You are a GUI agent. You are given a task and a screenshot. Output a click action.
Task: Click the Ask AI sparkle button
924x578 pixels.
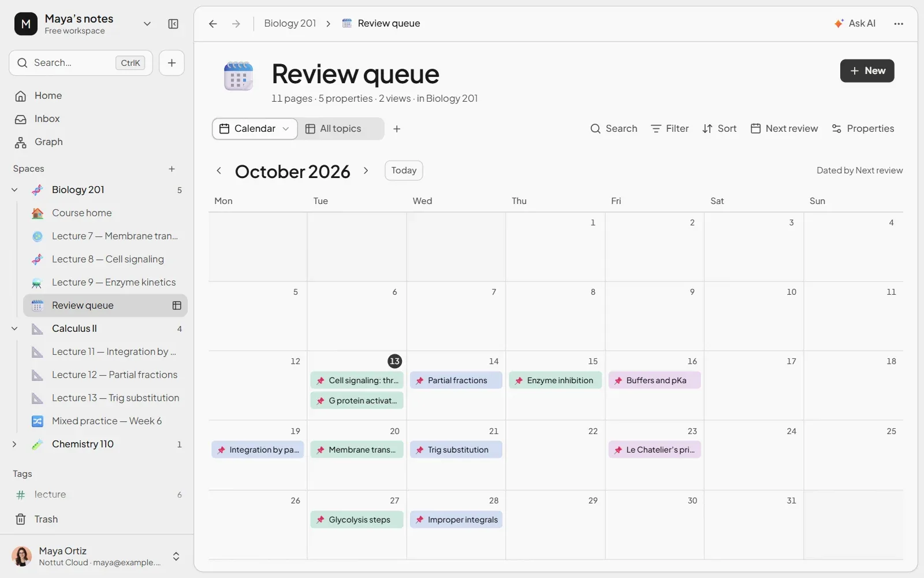coord(855,24)
